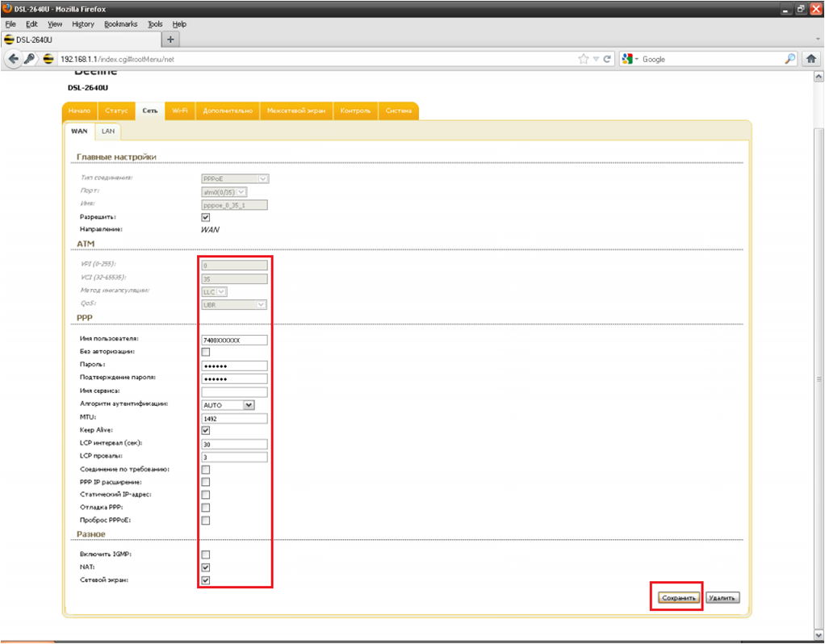Screen dimensions: 825x644
Task: Click the Firefox home icon
Action: click(x=810, y=59)
